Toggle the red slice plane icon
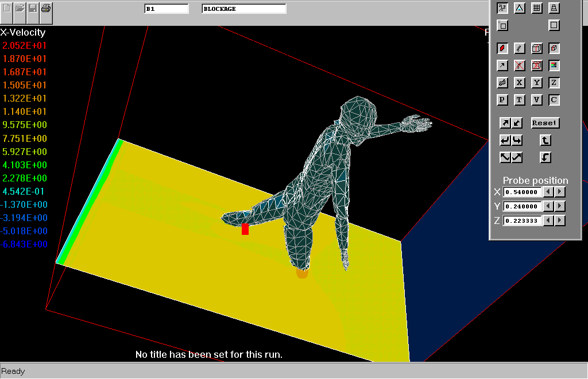Viewport: 588px width, 379px height. tap(502, 48)
